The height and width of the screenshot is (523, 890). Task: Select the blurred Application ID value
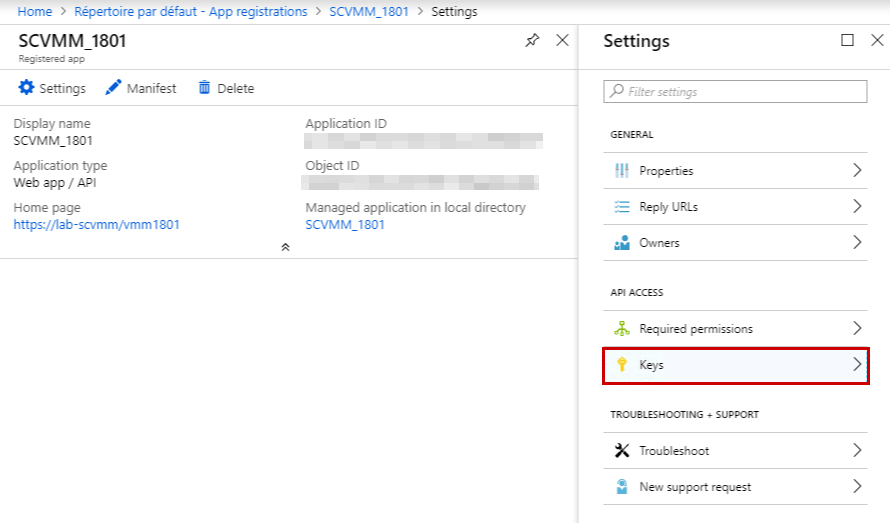click(x=423, y=140)
